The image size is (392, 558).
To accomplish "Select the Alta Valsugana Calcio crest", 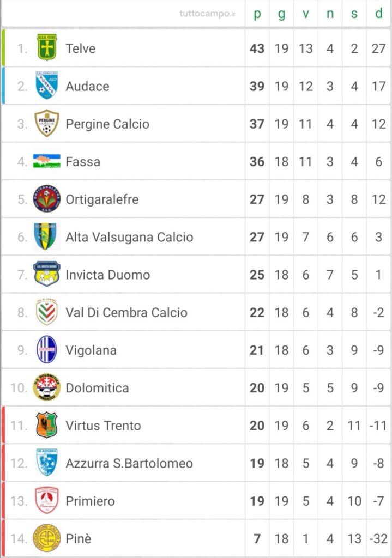I will pyautogui.click(x=46, y=236).
